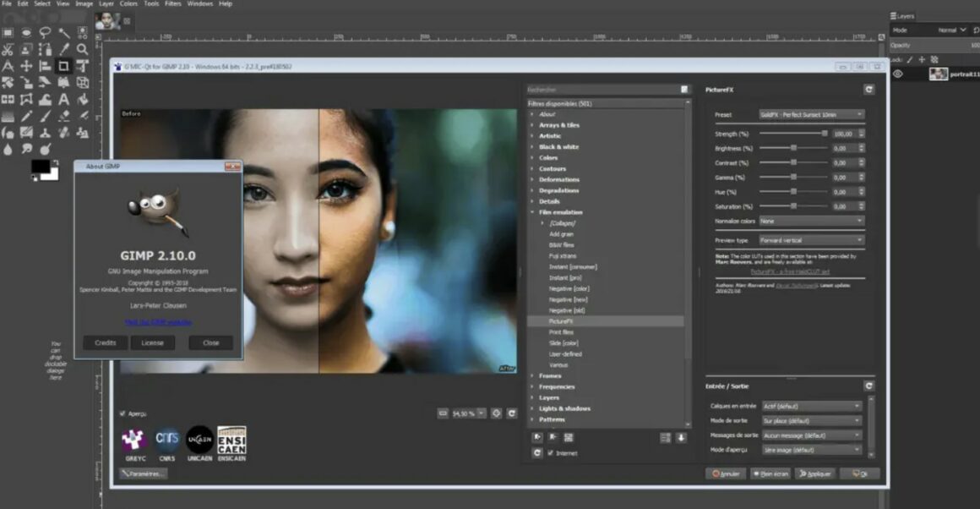The width and height of the screenshot is (980, 509).
Task: Select the Move tool
Action: click(x=26, y=66)
